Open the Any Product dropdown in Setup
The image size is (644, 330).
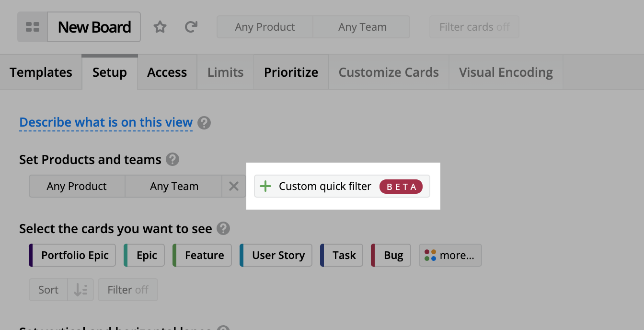click(x=76, y=186)
